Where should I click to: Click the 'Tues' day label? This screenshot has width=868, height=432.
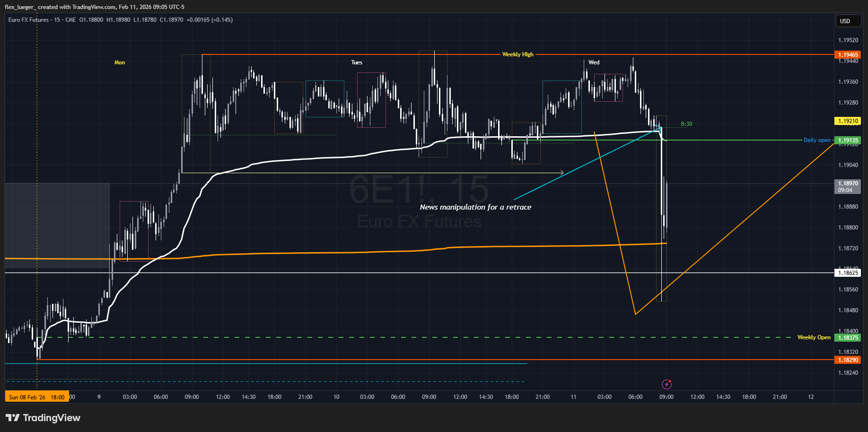(x=357, y=62)
